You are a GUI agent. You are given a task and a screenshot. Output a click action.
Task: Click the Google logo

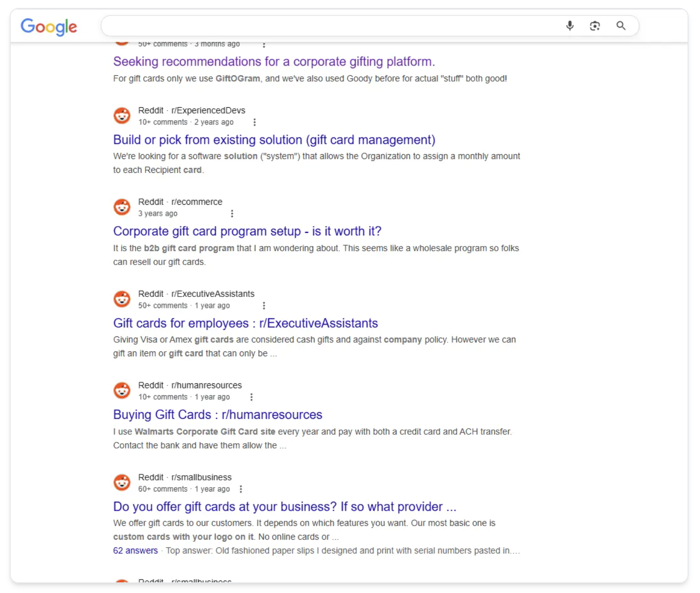48,27
